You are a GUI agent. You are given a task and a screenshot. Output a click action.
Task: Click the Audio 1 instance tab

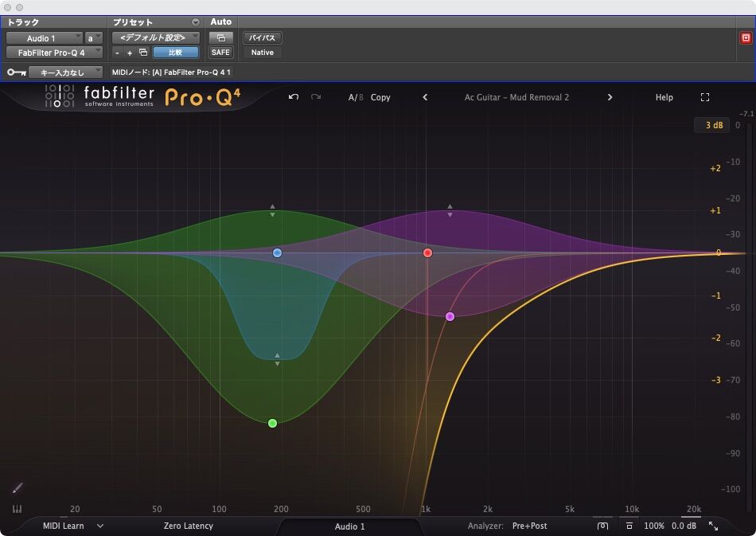coord(349,526)
